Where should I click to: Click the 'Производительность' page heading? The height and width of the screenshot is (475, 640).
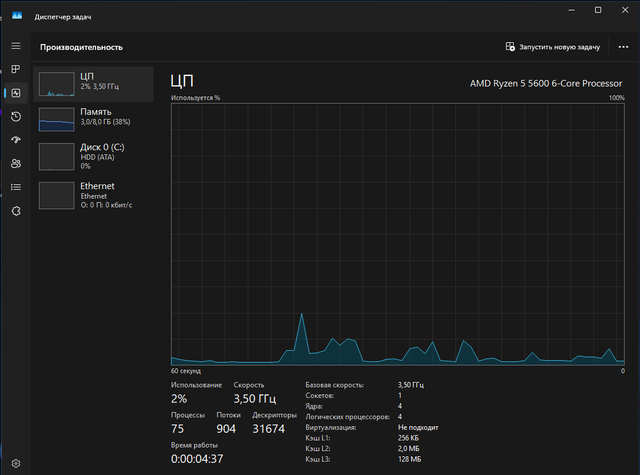pyautogui.click(x=81, y=47)
